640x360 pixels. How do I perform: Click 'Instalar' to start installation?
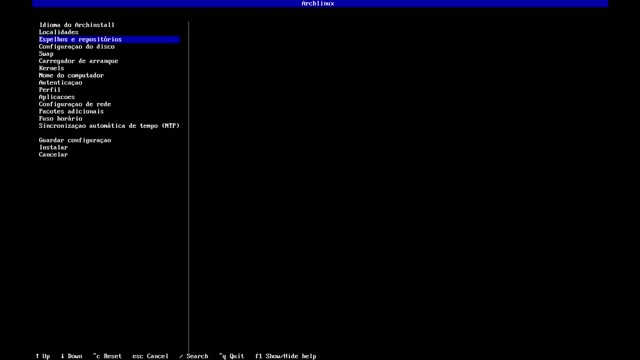pyautogui.click(x=53, y=147)
